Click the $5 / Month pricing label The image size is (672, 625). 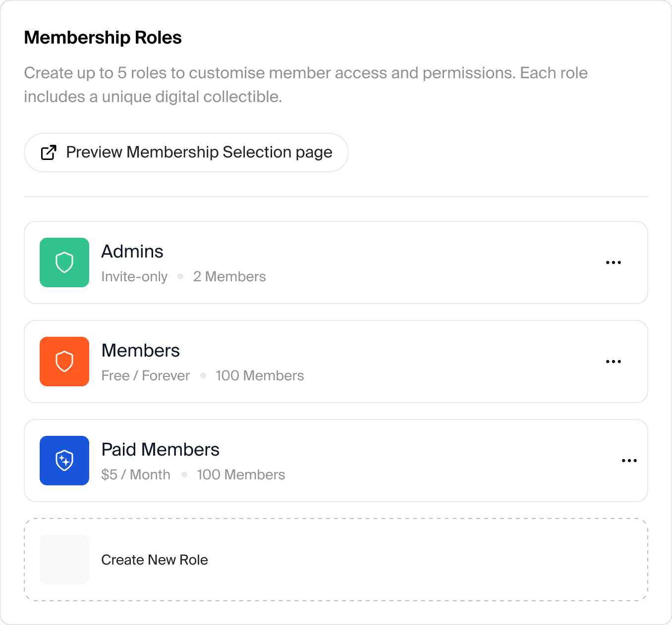(x=136, y=474)
